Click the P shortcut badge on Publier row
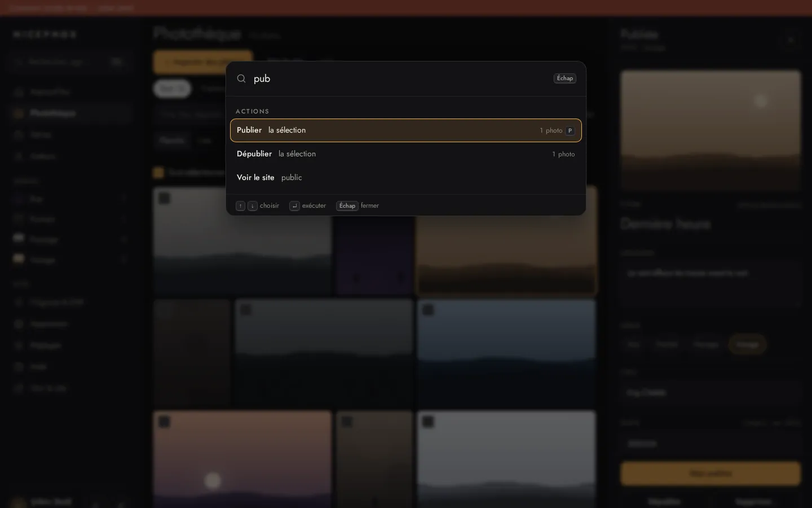 point(570,130)
